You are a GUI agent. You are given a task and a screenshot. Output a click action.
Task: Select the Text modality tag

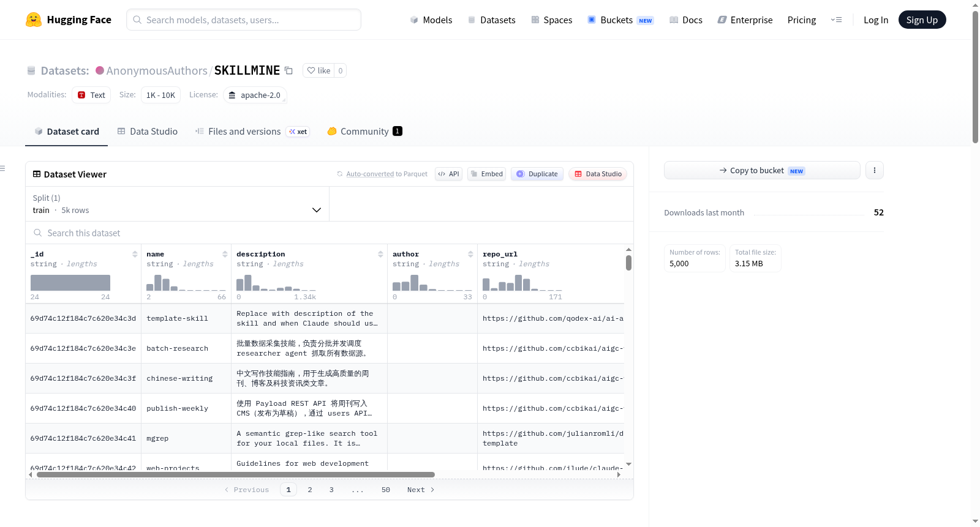[91, 95]
